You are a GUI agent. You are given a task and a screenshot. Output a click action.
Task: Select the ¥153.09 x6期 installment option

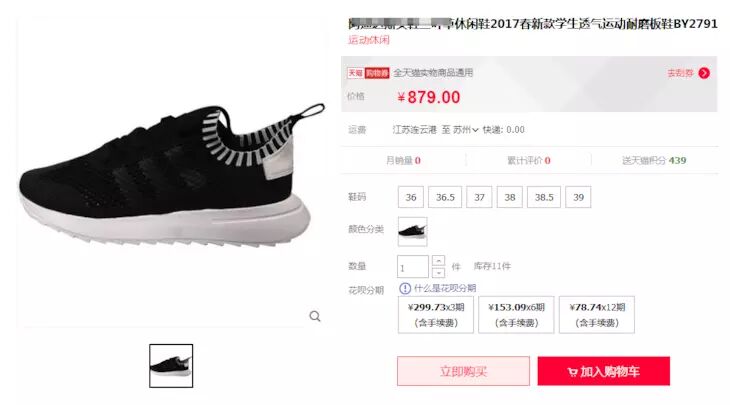[x=516, y=315]
